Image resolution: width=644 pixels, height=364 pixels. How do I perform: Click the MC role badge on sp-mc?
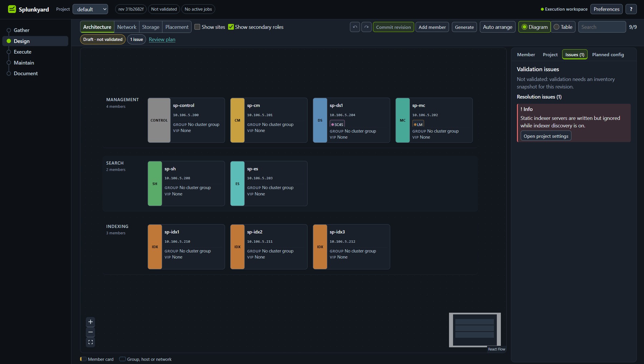tap(402, 120)
